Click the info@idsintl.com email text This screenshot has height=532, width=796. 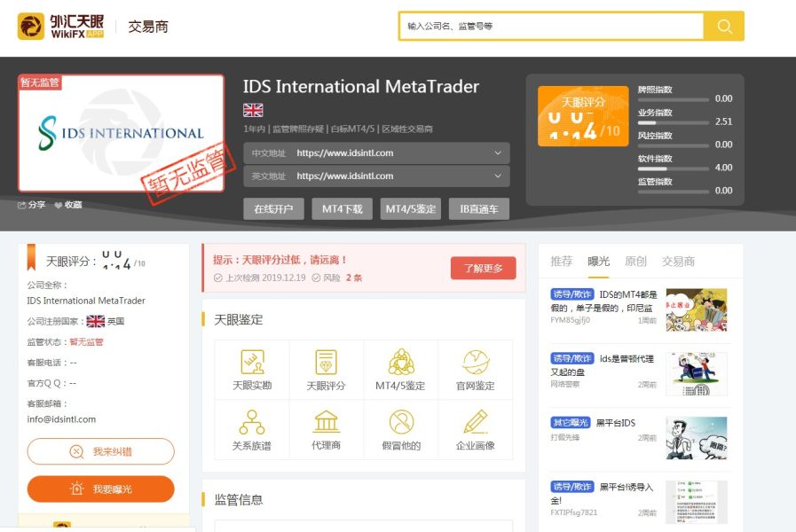[61, 419]
